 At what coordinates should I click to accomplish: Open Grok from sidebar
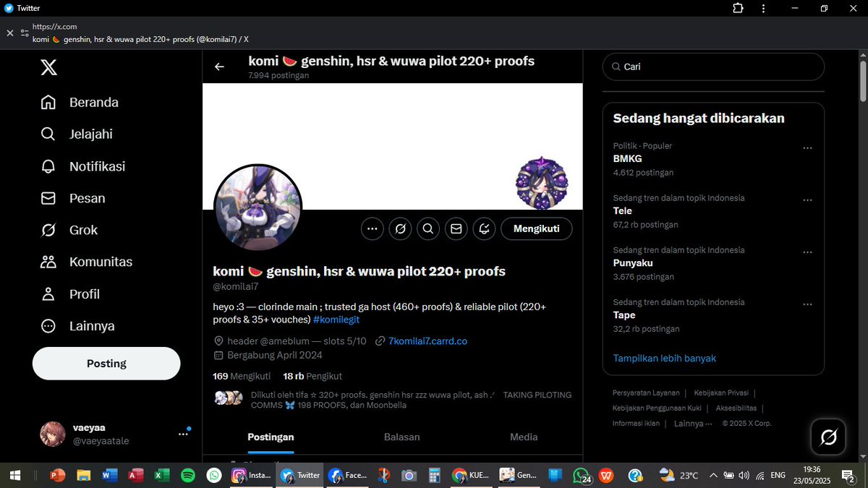[69, 230]
